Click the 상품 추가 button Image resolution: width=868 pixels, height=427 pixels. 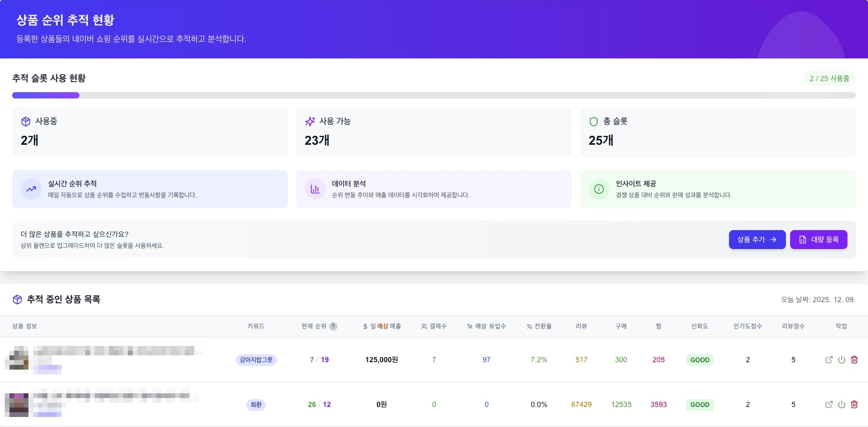[757, 240]
